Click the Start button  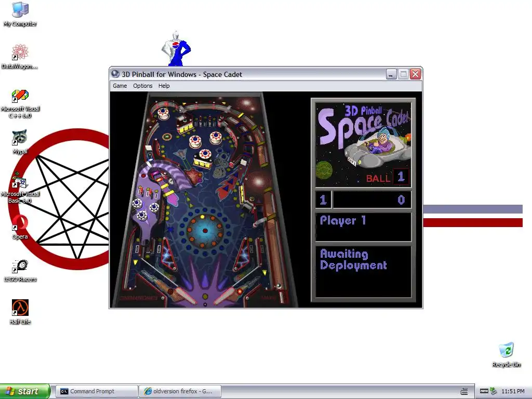pyautogui.click(x=25, y=391)
